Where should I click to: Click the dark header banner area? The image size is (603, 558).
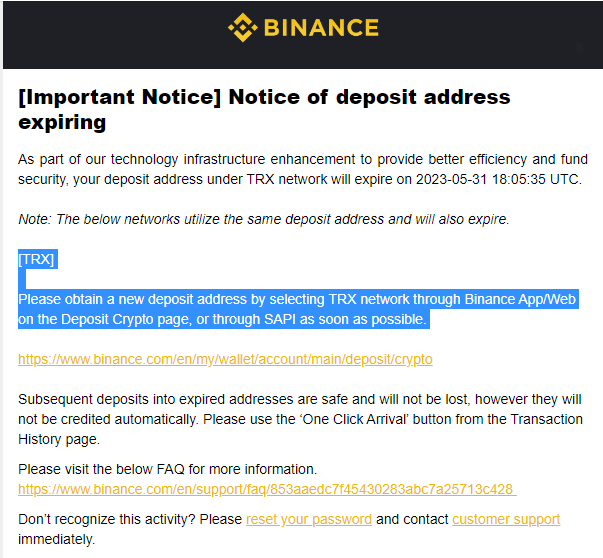(303, 35)
